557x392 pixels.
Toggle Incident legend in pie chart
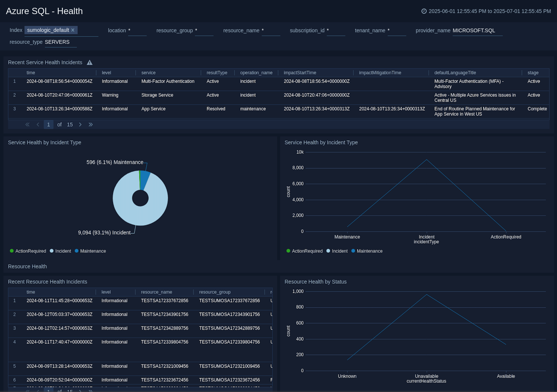(60, 251)
